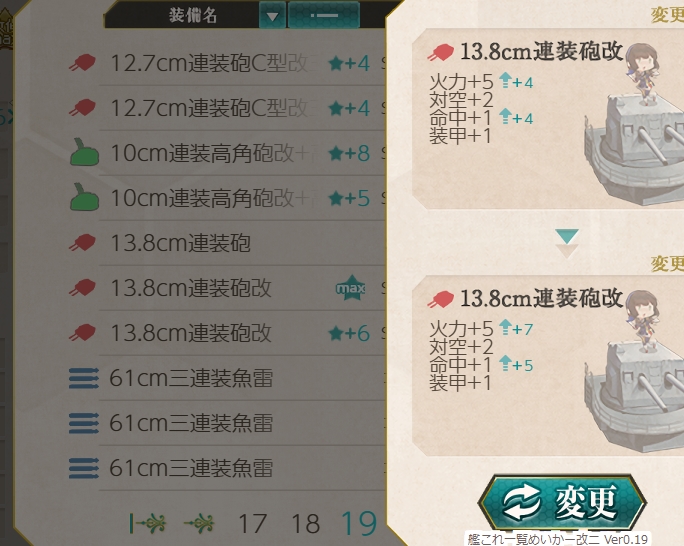Click the max star badge on 13.8cm連装砲改

pos(350,287)
